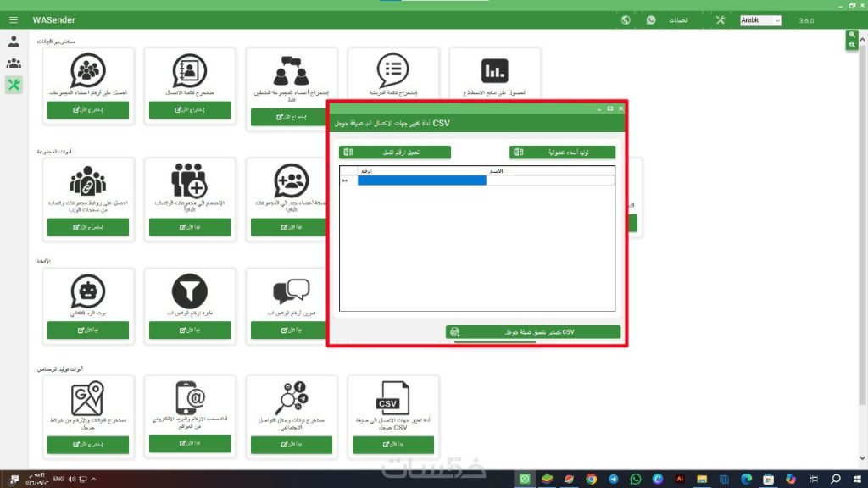Screen dimensions: 868x488
Task: Click button under phone-and-email scraper card
Action: tap(190, 443)
